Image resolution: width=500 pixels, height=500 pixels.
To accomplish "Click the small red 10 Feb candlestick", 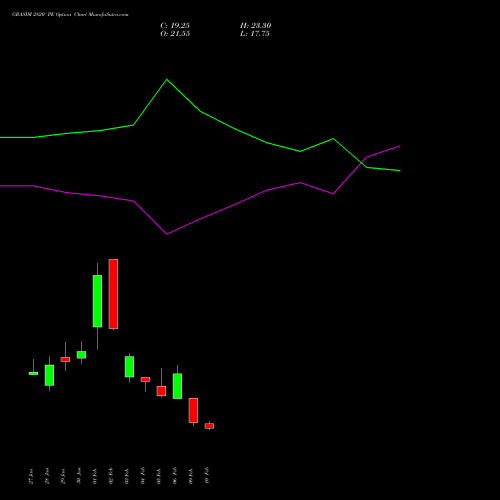I will click(209, 426).
